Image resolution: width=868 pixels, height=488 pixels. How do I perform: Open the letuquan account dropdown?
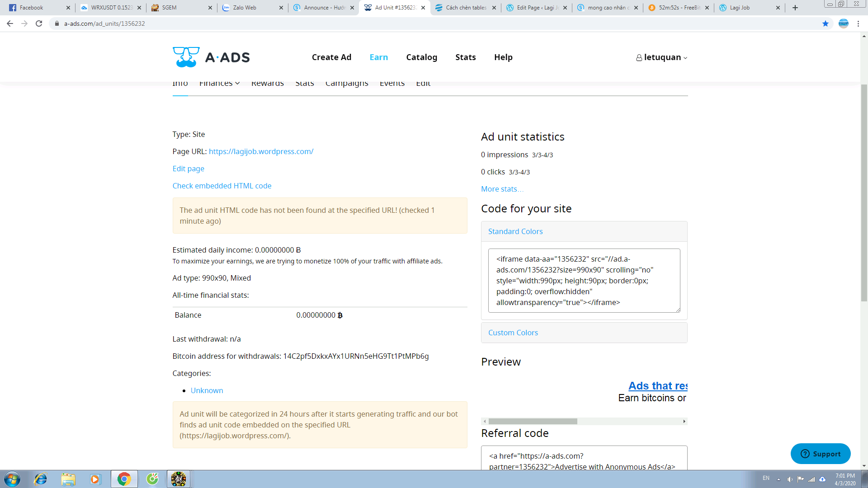click(x=662, y=57)
